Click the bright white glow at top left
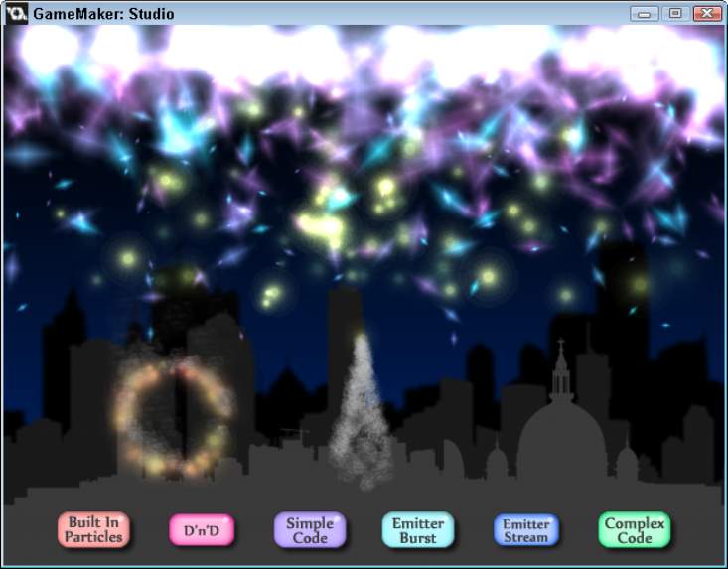728x569 pixels. (50, 48)
